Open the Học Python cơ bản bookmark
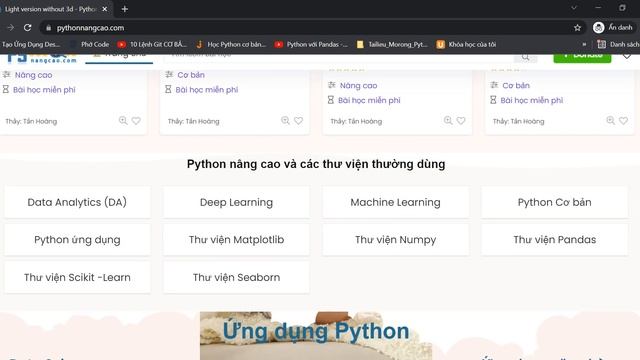 pyautogui.click(x=231, y=44)
